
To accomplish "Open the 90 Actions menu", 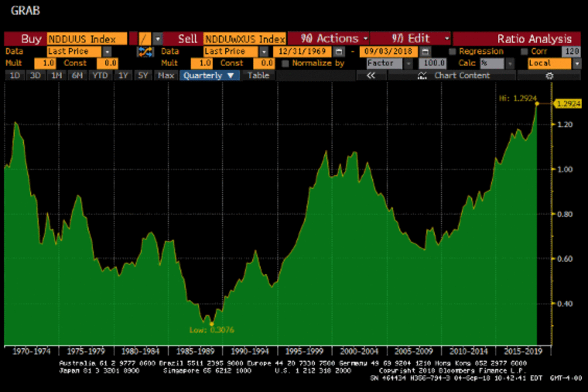I will pyautogui.click(x=328, y=39).
